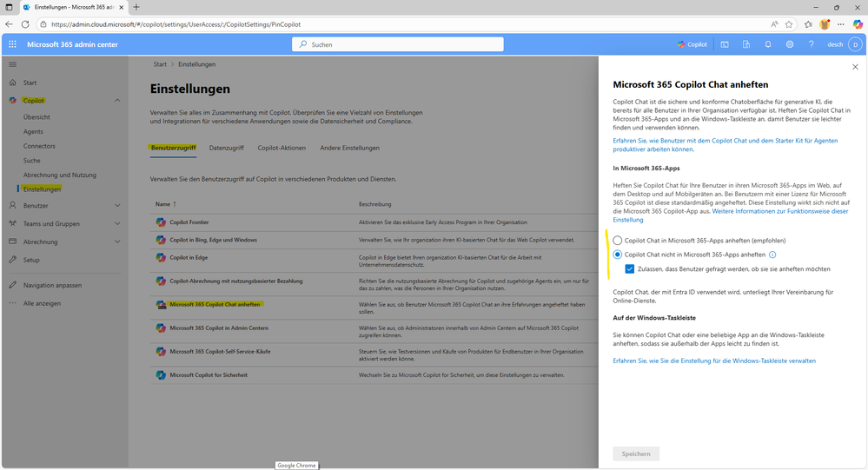868x470 pixels.
Task: Expand the Abrechnung sidebar section
Action: click(117, 242)
